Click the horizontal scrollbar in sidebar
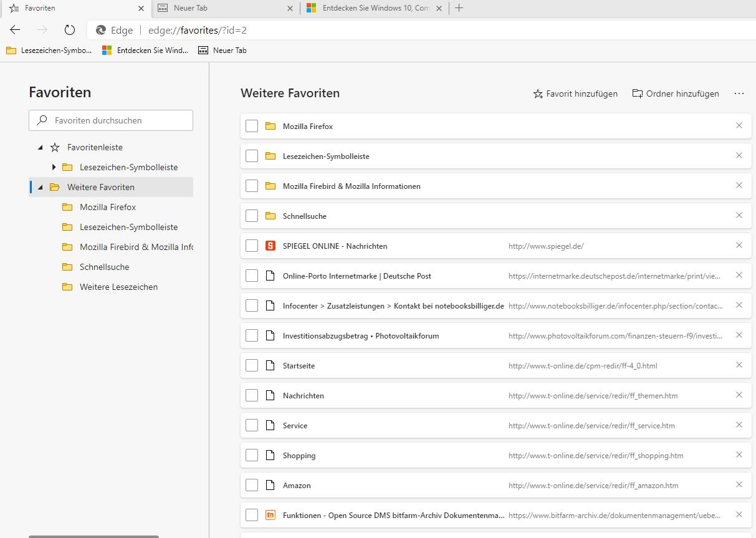The height and width of the screenshot is (538, 756). 93,536
